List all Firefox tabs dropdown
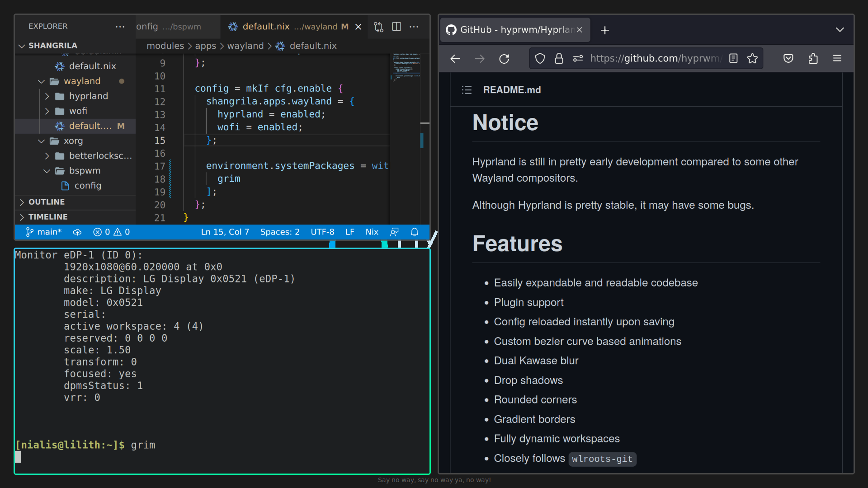 tap(840, 30)
